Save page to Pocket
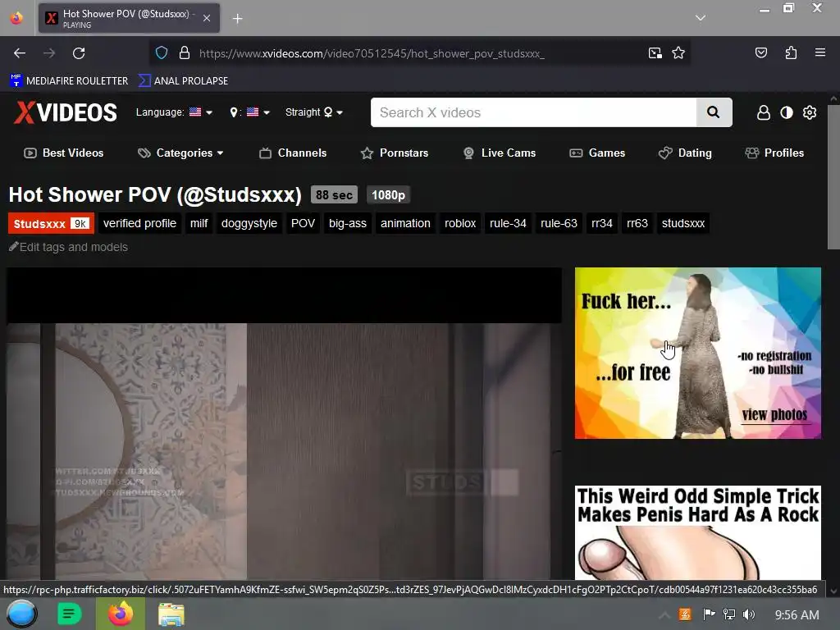 pos(760,52)
